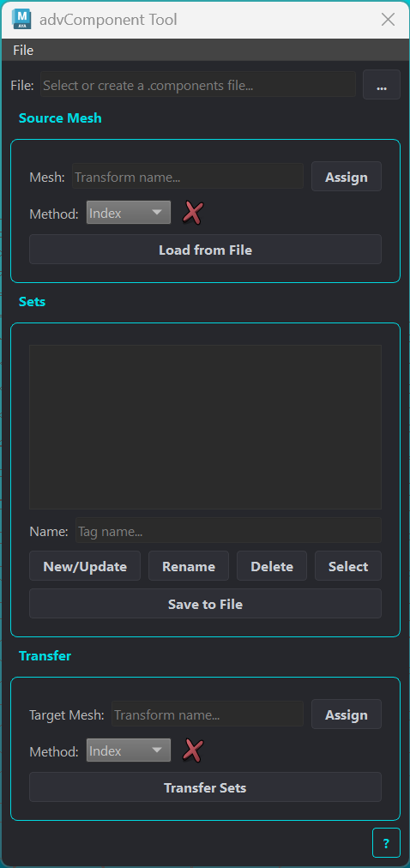Click the Delete set button
Image resolution: width=410 pixels, height=868 pixels.
[x=272, y=566]
